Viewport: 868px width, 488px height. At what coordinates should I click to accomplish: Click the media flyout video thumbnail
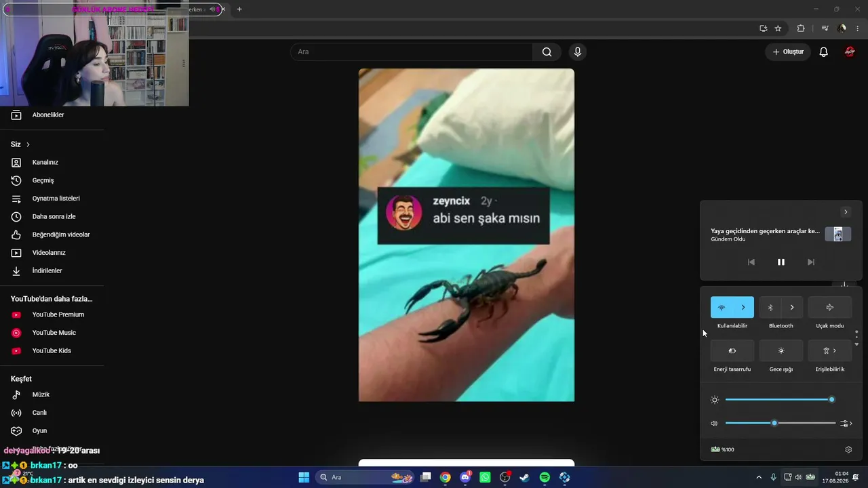[x=838, y=235]
